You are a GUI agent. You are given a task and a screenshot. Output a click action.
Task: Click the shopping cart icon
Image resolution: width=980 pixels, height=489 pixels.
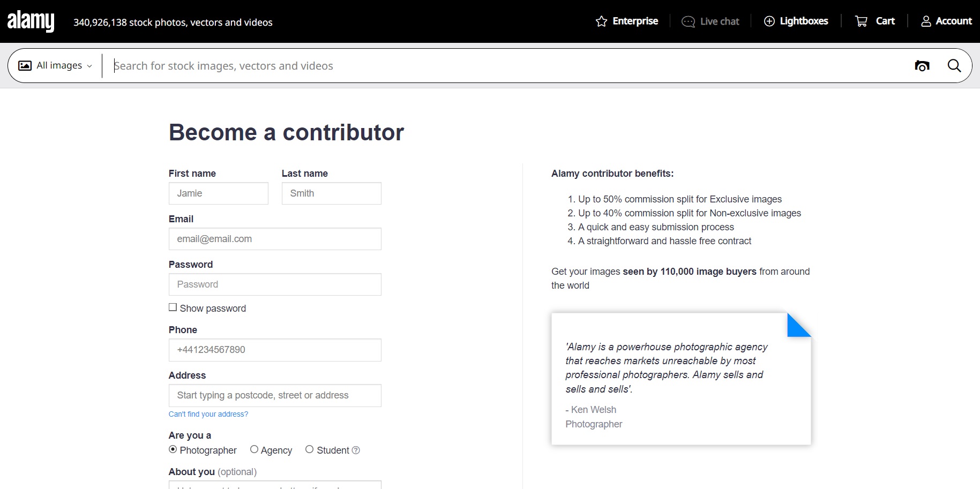861,21
